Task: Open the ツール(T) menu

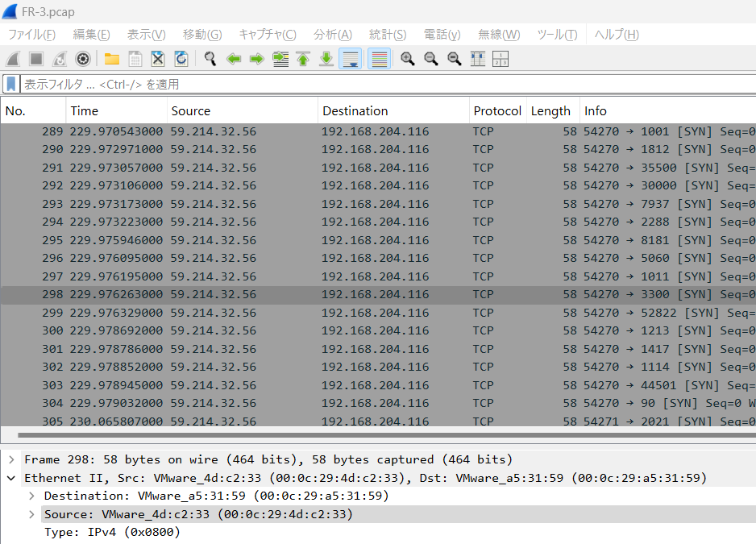Action: 558,34
